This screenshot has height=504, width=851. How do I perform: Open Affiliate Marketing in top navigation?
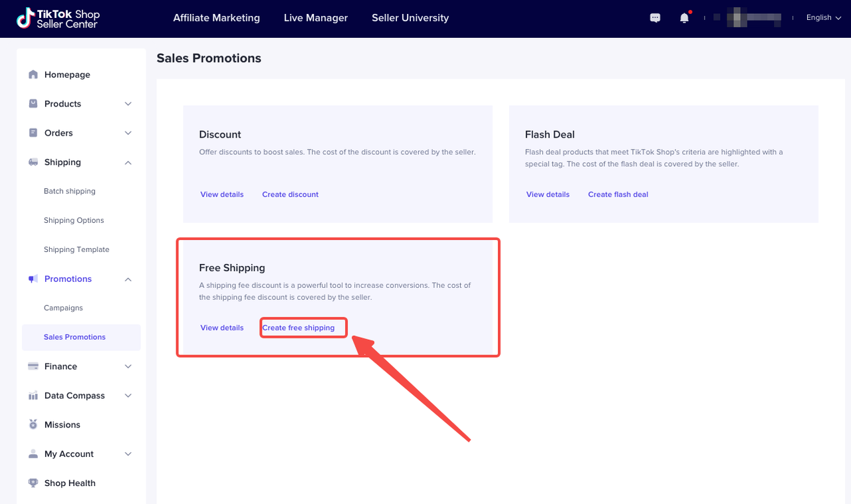coord(216,18)
